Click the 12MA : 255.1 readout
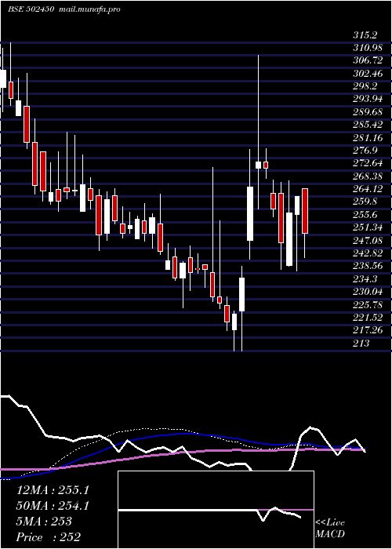Viewport: 392px width, 549px height. (x=53, y=490)
